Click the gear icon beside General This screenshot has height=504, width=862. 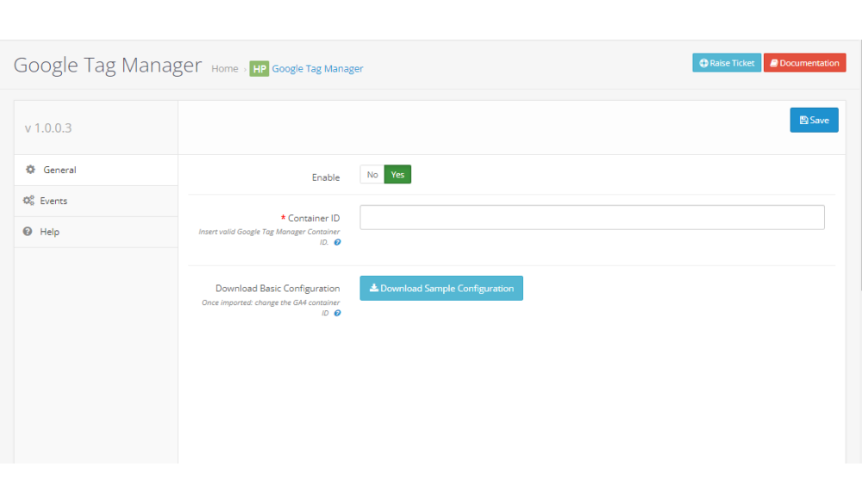[x=29, y=170]
